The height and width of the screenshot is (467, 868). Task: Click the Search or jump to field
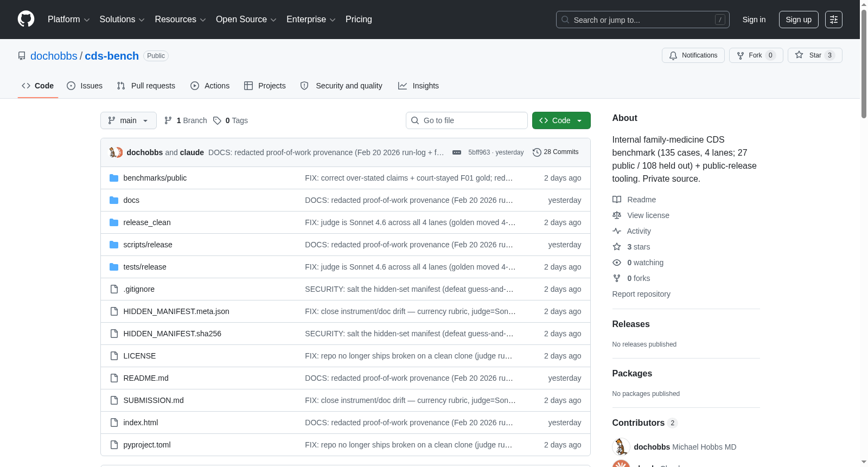tap(643, 20)
